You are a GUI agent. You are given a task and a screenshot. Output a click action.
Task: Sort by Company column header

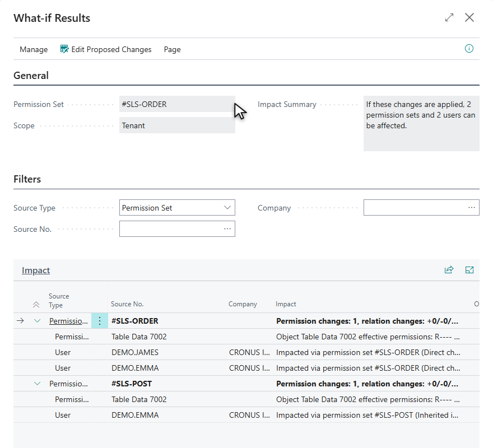243,304
